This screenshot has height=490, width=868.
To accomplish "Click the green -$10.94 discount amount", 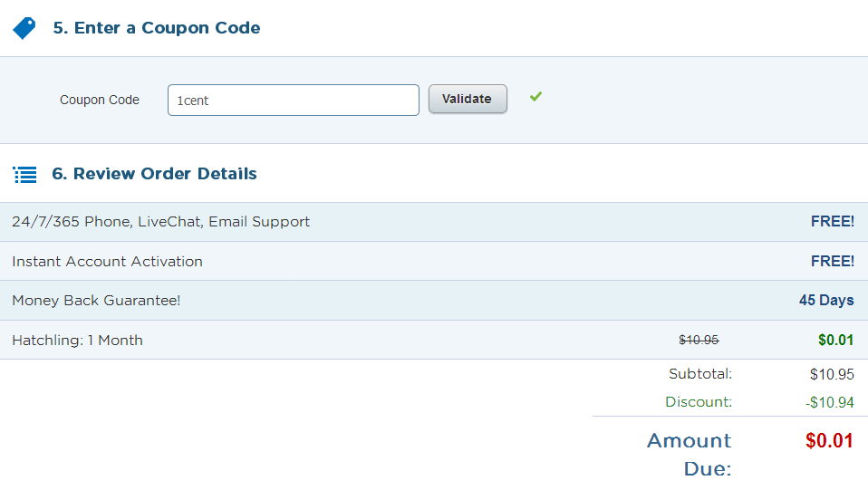I will coord(829,403).
